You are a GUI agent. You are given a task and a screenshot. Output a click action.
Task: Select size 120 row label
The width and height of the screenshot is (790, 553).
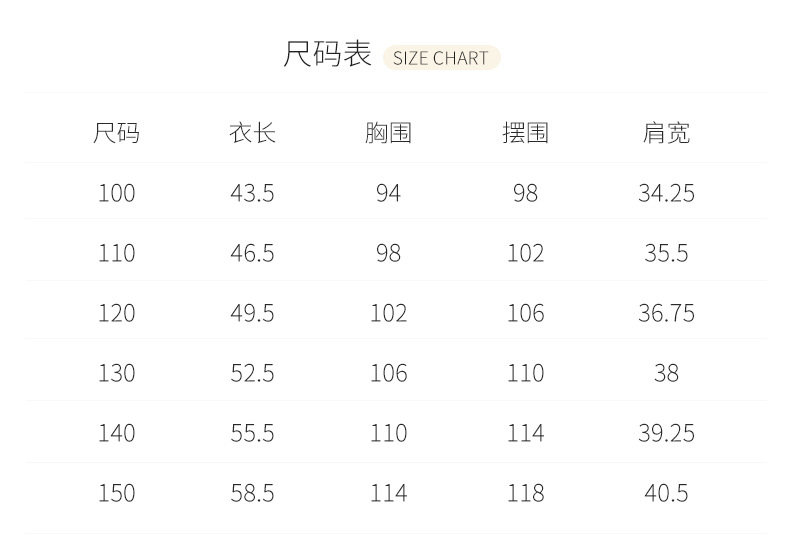coord(116,313)
